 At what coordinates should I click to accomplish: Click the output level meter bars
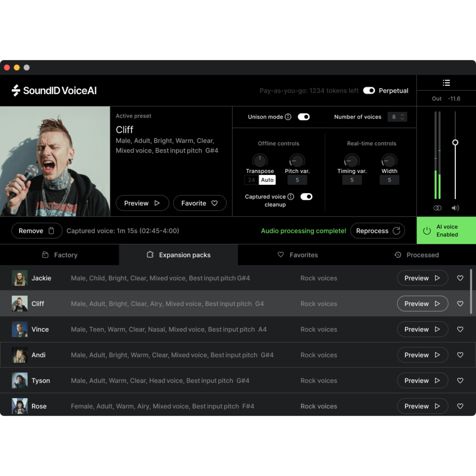(x=438, y=155)
